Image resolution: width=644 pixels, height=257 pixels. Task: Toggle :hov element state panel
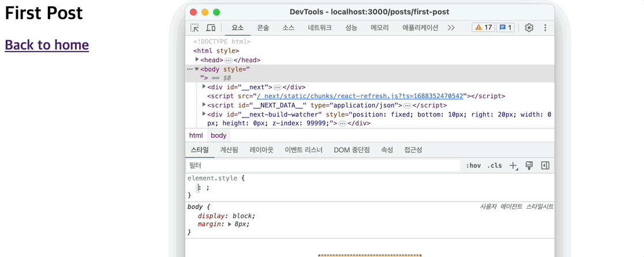pyautogui.click(x=473, y=165)
